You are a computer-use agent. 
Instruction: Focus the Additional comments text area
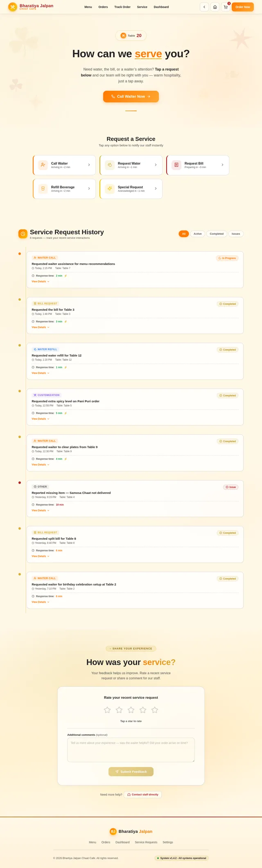tap(131, 750)
